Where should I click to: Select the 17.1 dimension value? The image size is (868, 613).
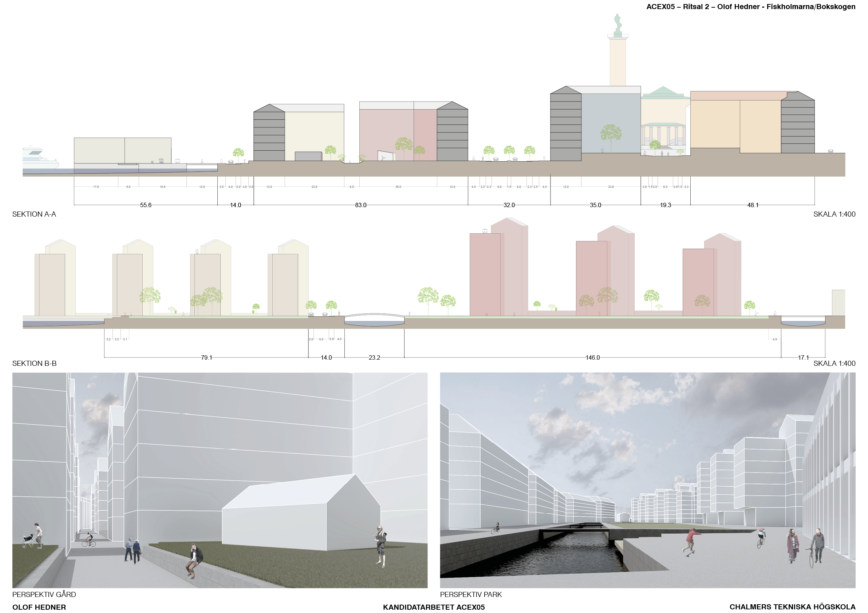click(803, 358)
